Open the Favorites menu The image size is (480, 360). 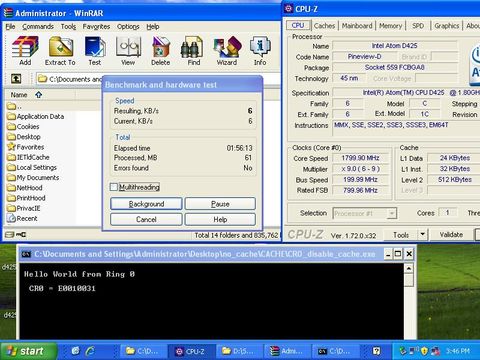(96, 27)
